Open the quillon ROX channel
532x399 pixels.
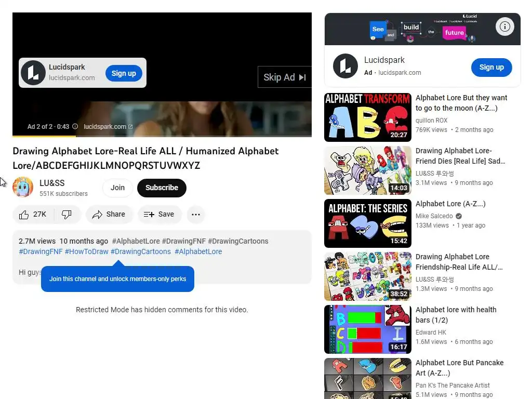(x=431, y=121)
